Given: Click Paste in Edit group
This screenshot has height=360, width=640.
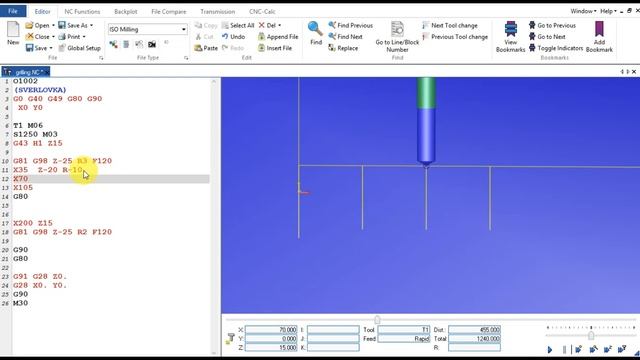Looking at the screenshot, I should tap(206, 48).
